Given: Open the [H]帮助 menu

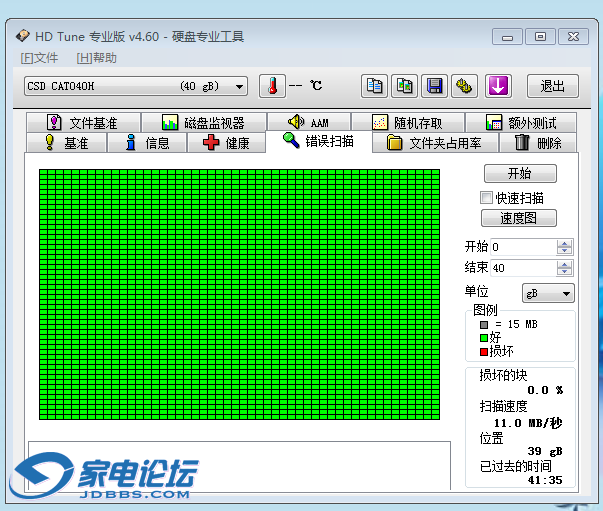Looking at the screenshot, I should (x=97, y=58).
